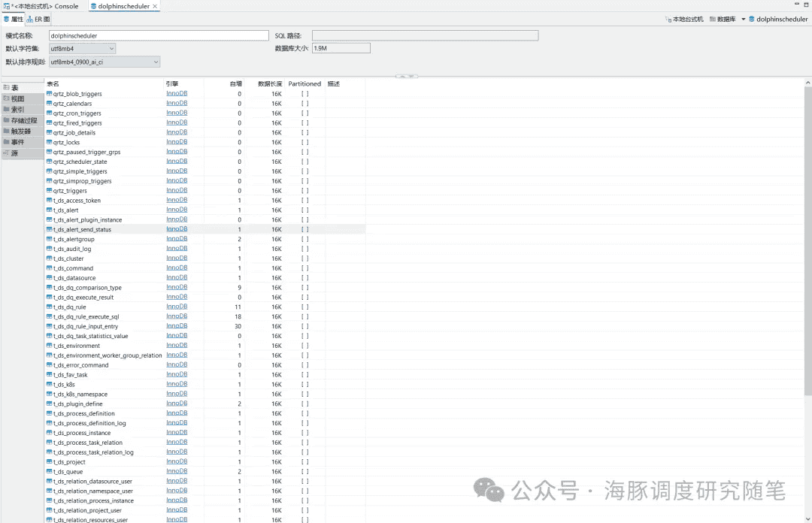The height and width of the screenshot is (523, 812).
Task: Toggle Partitioned checkbox for t_ds_dq_rule
Action: point(305,307)
